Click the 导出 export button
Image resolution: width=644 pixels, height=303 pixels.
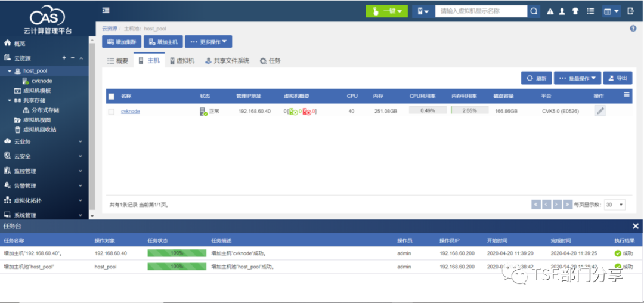coord(618,78)
